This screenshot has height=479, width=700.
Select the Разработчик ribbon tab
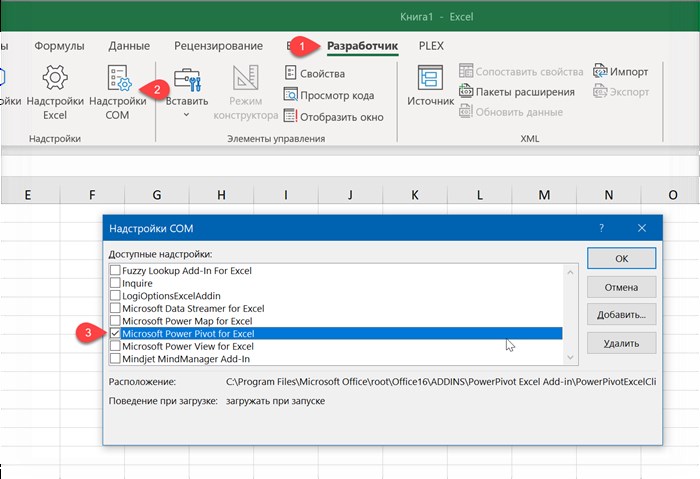(362, 46)
